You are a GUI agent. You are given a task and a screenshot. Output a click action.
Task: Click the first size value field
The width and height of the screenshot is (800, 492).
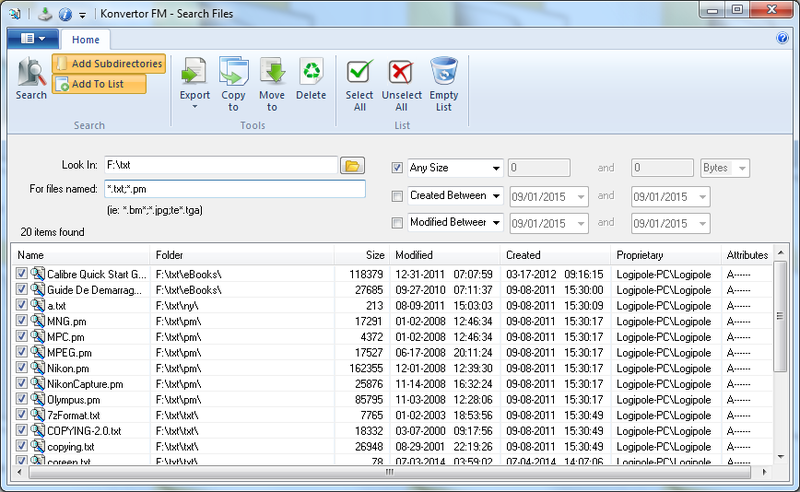[x=539, y=168]
